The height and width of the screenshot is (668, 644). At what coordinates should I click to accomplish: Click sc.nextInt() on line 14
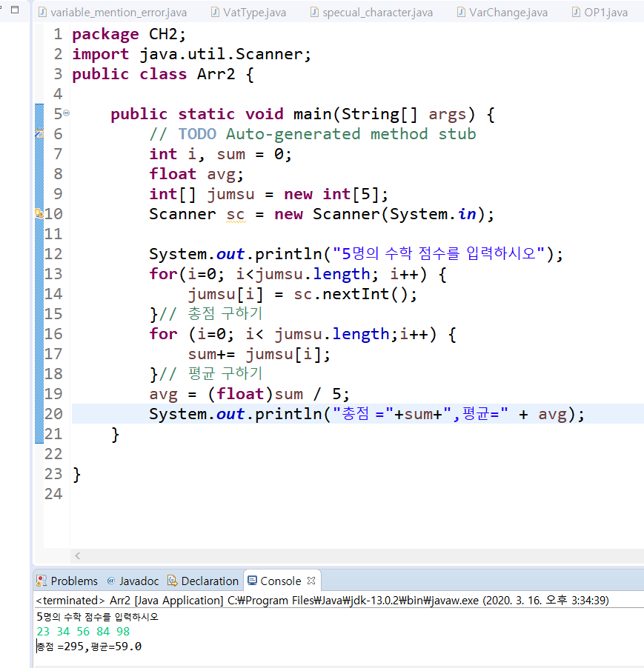tap(351, 294)
